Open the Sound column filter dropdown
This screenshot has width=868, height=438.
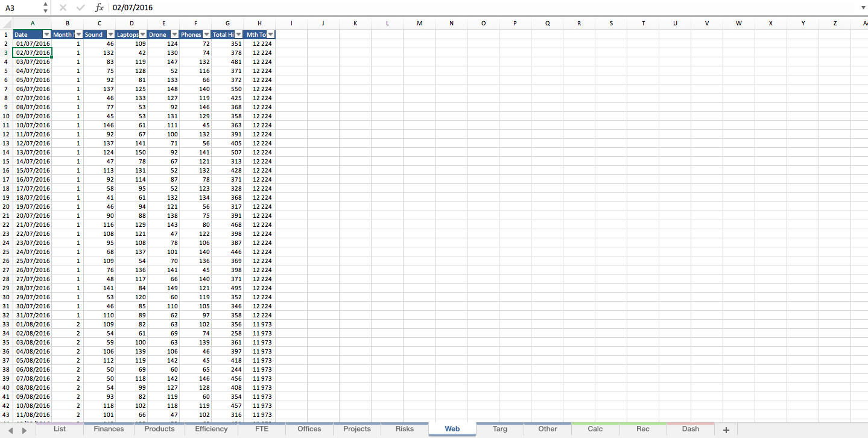pos(110,34)
